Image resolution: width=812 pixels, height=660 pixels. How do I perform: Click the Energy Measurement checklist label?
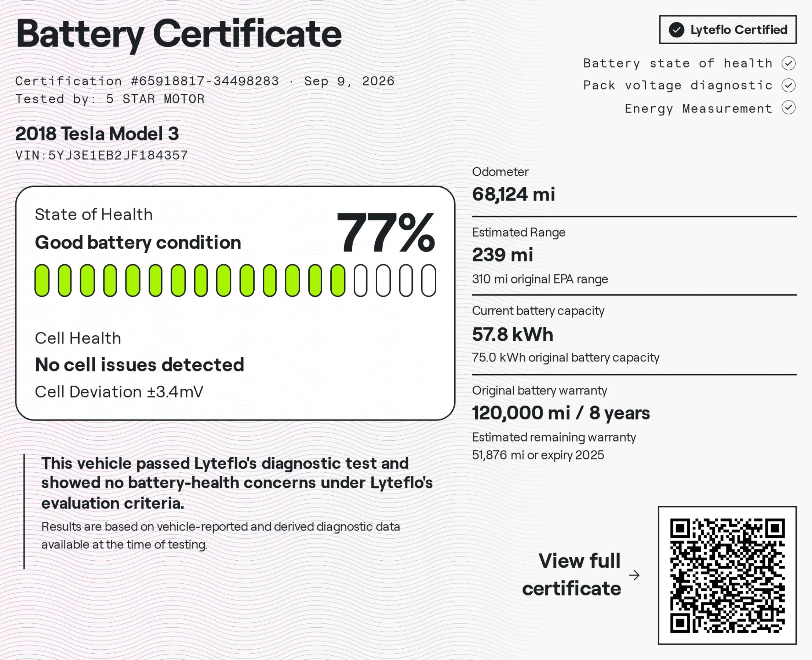click(x=699, y=109)
